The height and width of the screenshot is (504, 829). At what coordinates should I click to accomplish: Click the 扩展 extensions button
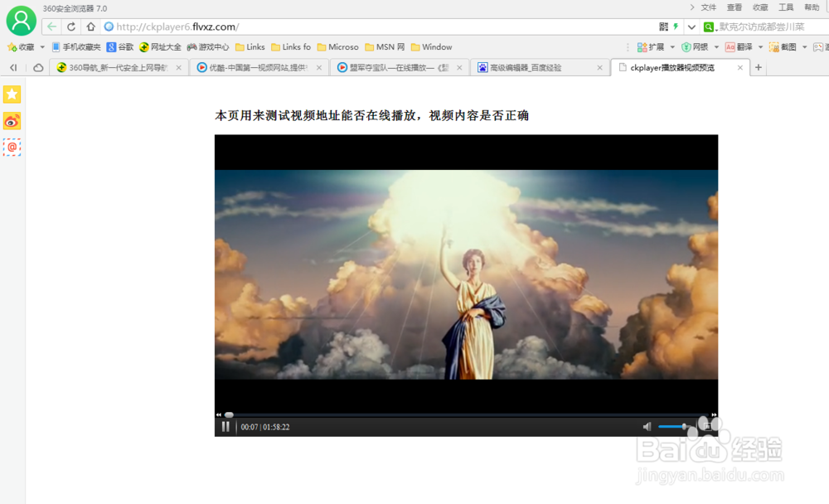pyautogui.click(x=651, y=47)
